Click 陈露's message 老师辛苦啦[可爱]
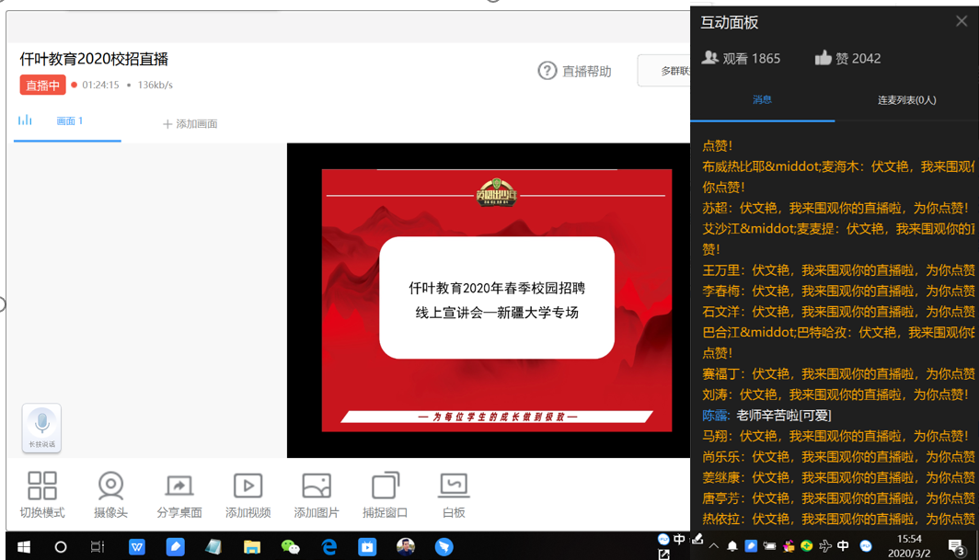979x560 pixels. (x=766, y=415)
